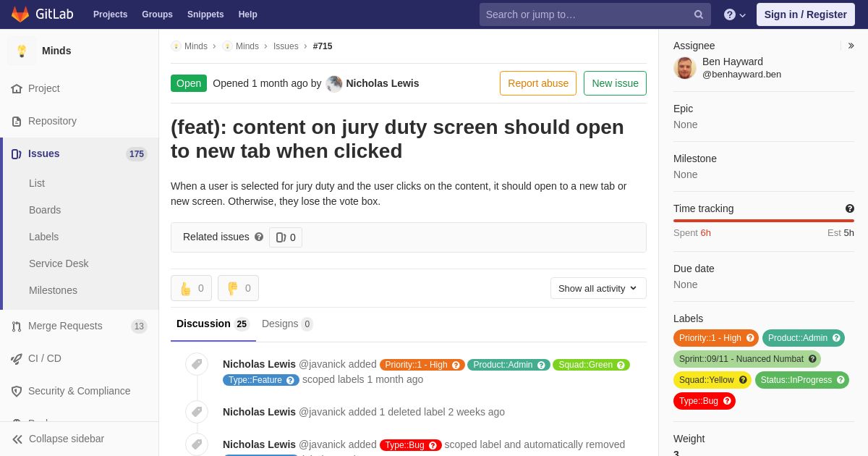Click tag icon beside 'added 1 deleted label'
Viewport: 868px width, 456px height.
197,412
